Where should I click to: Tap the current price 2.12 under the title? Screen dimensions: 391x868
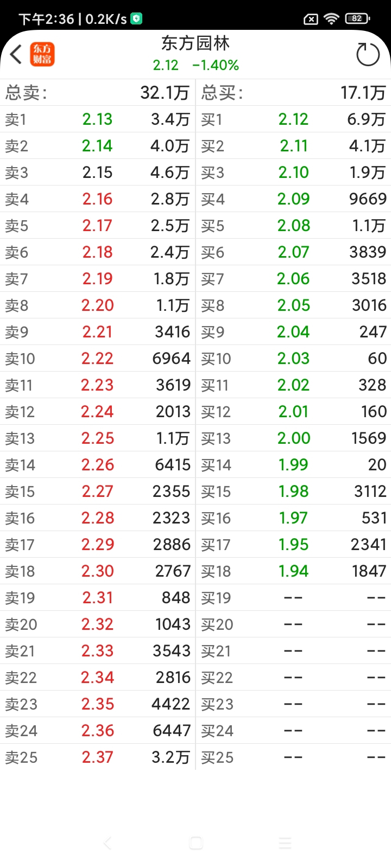coord(166,66)
